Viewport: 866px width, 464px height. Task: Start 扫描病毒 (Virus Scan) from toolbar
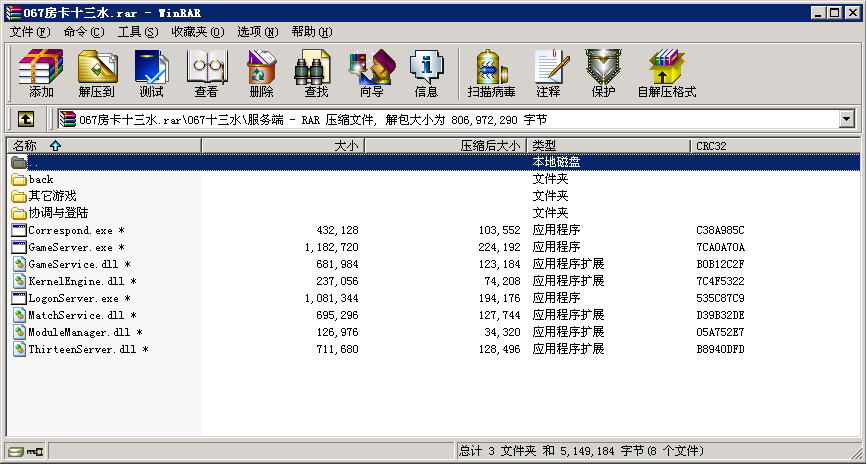point(491,73)
